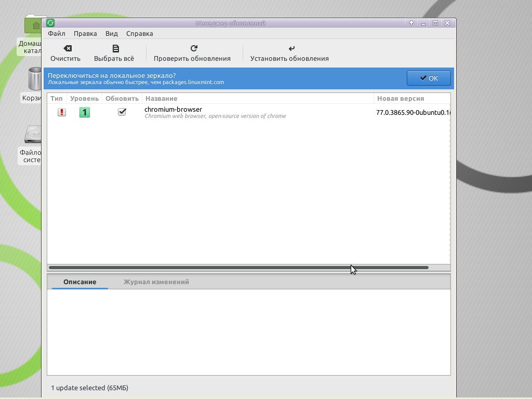The image size is (532, 399).
Task: Click the '1 update selected (65МБ)' status text
Action: pos(89,388)
